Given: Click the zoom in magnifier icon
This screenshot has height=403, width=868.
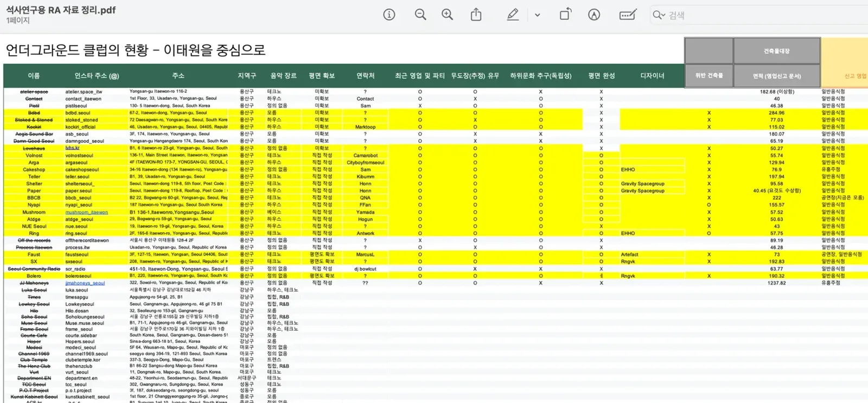Looking at the screenshot, I should 447,15.
